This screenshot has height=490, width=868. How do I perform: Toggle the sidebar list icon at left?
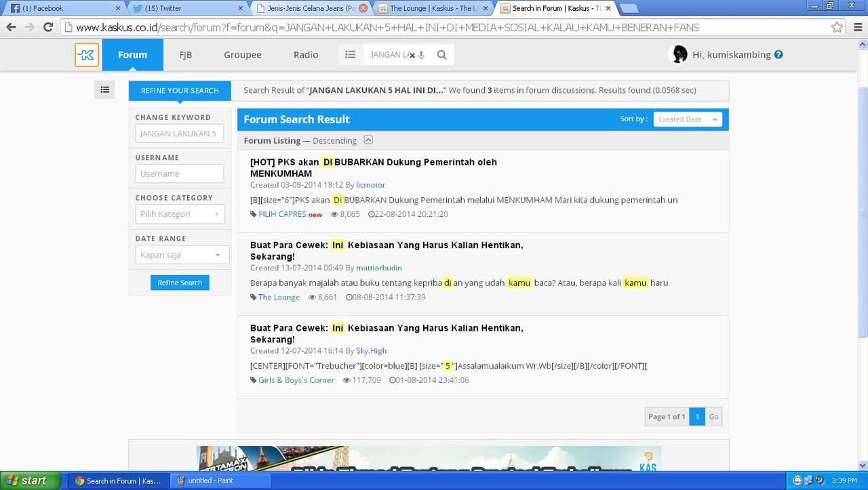click(104, 89)
